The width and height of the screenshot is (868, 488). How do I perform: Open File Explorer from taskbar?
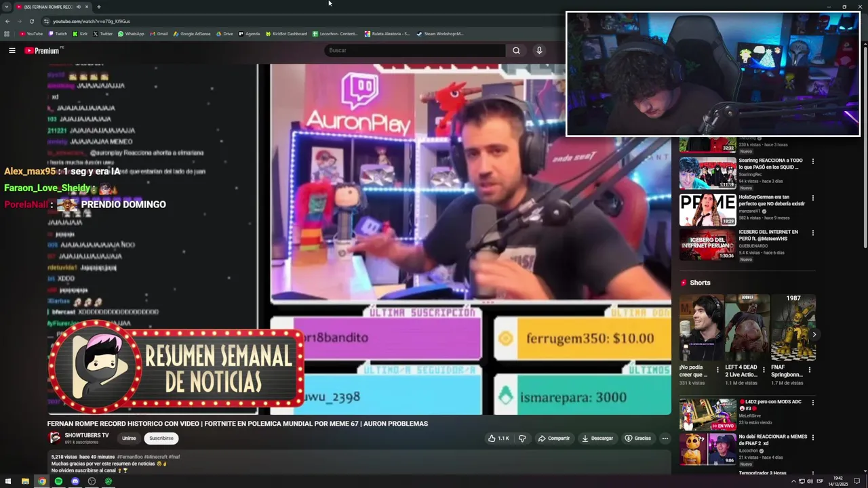tap(25, 481)
